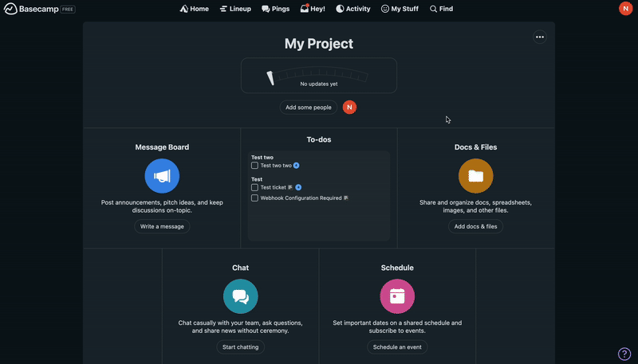This screenshot has height=364, width=638.
Task: Open Webhook Configuration Required to-do text
Action: click(301, 198)
